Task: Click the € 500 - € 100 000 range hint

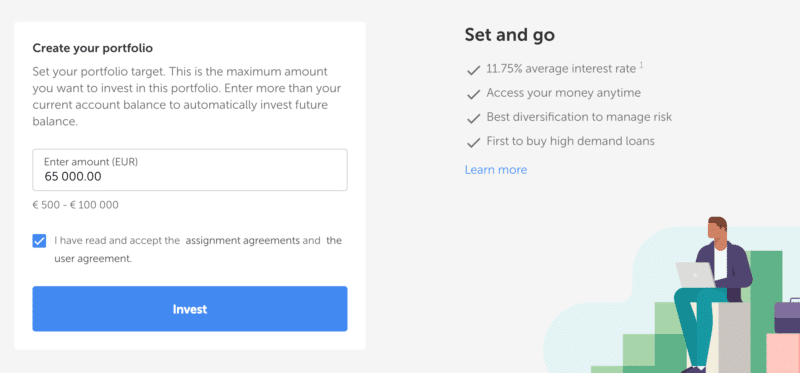Action: pyautogui.click(x=76, y=205)
